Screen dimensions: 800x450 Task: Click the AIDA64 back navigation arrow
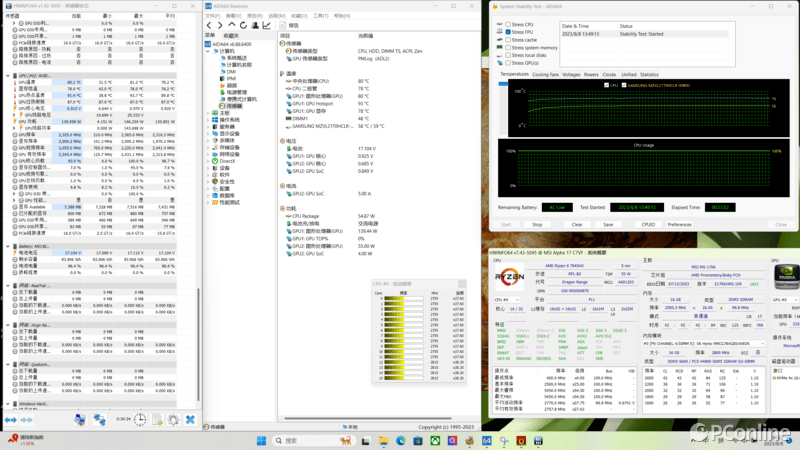(209, 25)
